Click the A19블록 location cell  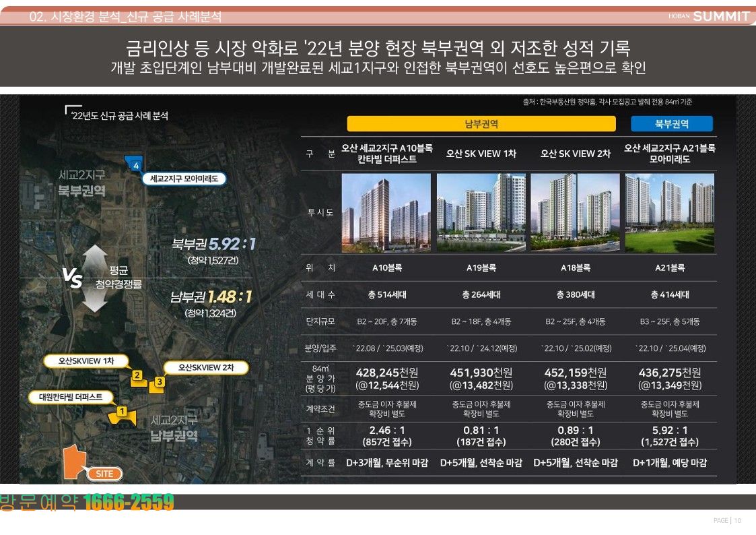[x=481, y=267]
